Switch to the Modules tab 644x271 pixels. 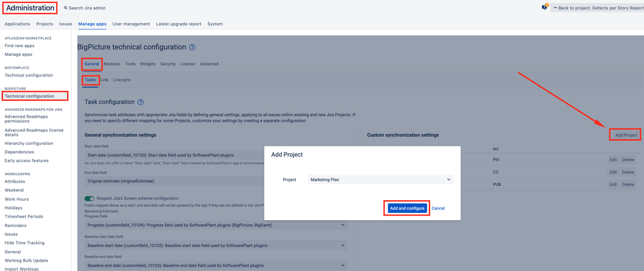tap(112, 64)
